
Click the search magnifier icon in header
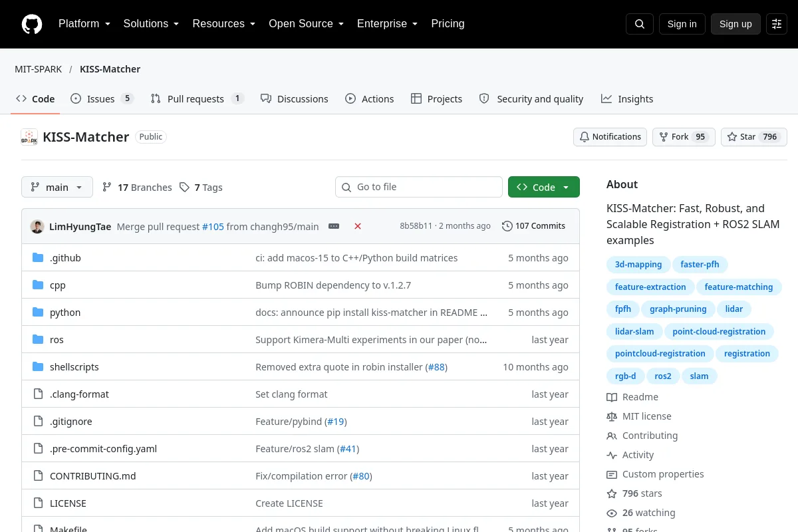tap(640, 24)
